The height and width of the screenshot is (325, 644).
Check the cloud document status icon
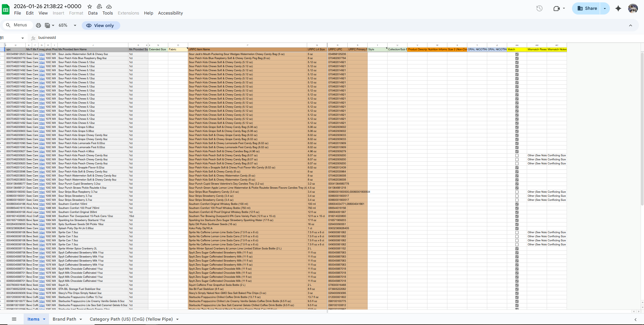point(109,6)
